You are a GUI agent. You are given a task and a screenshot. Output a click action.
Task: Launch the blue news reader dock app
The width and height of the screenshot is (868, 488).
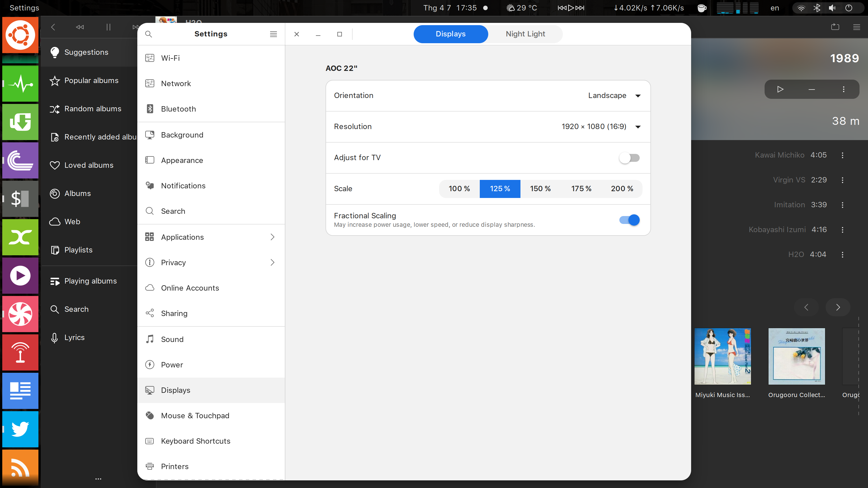click(20, 391)
